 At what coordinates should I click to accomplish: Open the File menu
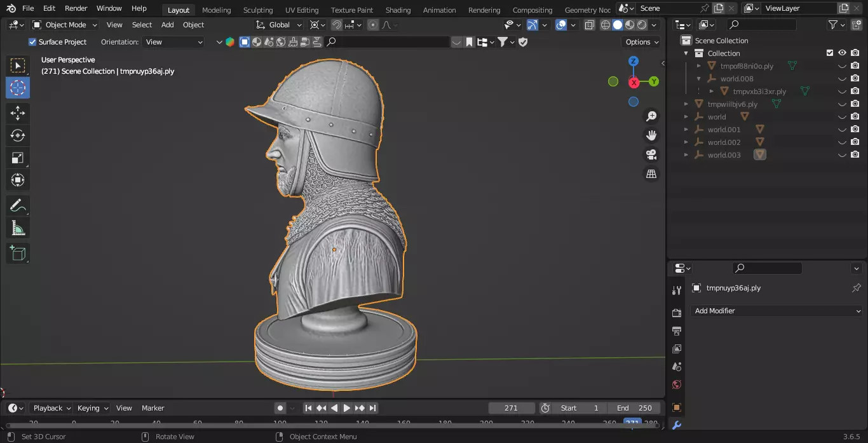pos(28,8)
